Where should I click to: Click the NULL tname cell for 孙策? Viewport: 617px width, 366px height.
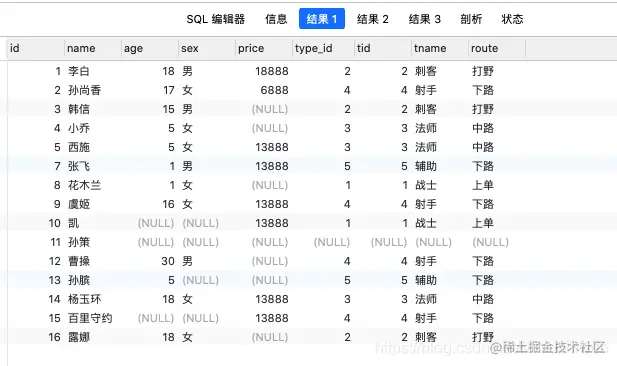[x=434, y=242]
